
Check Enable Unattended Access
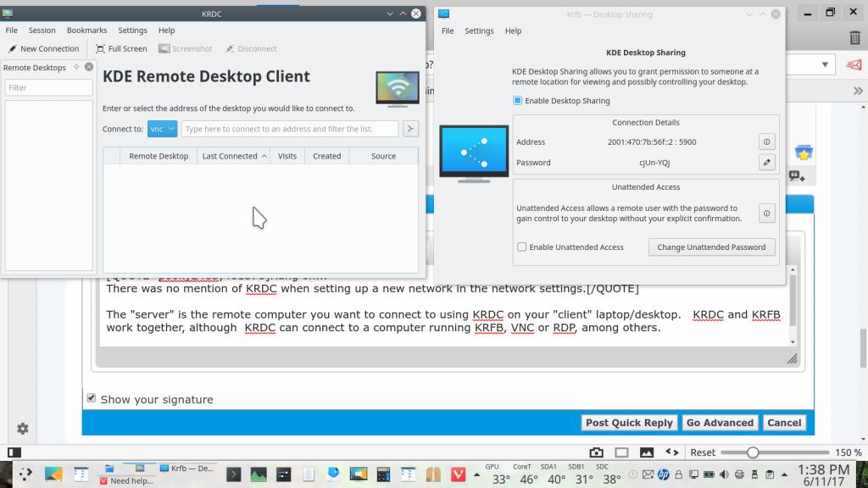(522, 247)
